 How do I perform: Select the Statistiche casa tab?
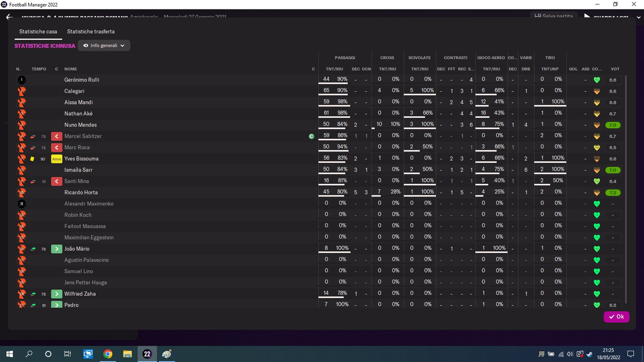tap(38, 31)
